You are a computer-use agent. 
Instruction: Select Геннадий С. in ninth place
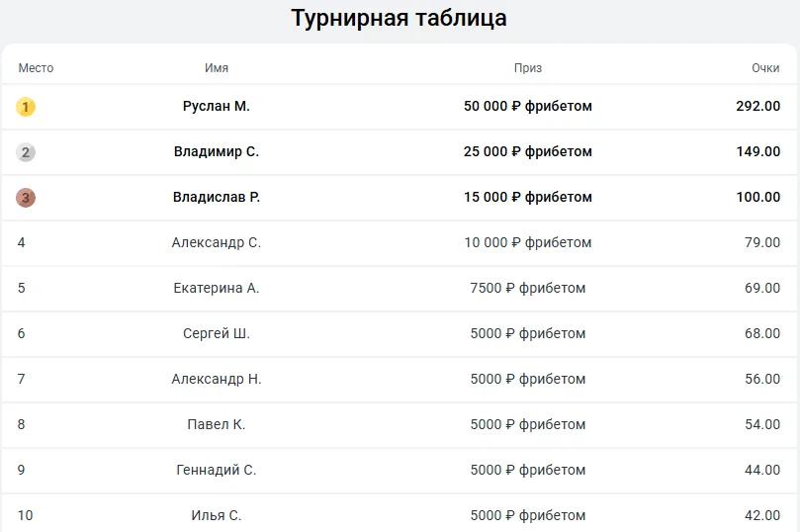point(217,470)
